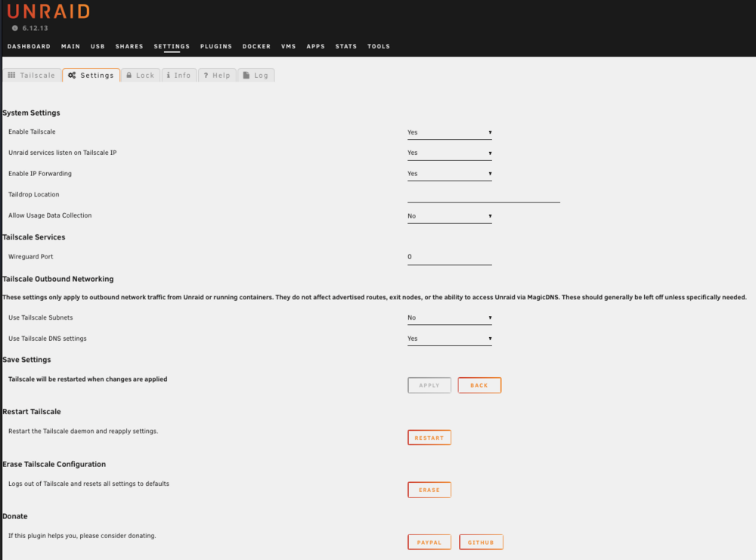
Task: Click the Apply button
Action: [x=429, y=385]
